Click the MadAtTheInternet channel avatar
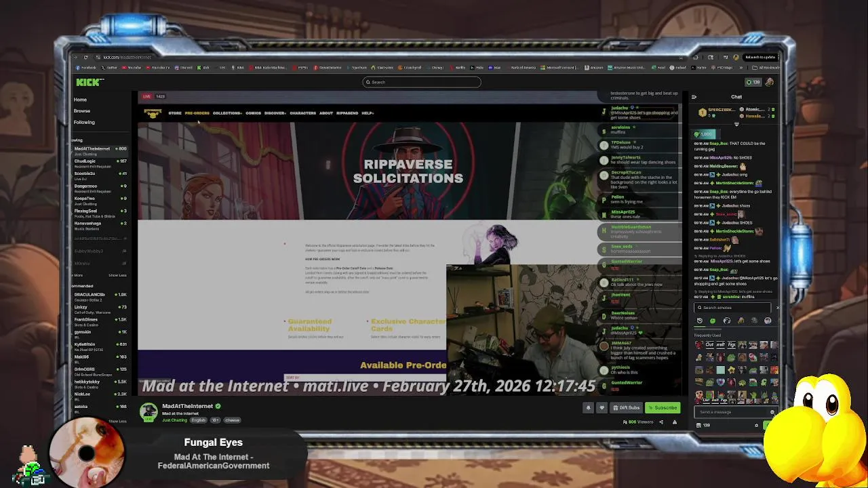The image size is (868, 488). [149, 411]
